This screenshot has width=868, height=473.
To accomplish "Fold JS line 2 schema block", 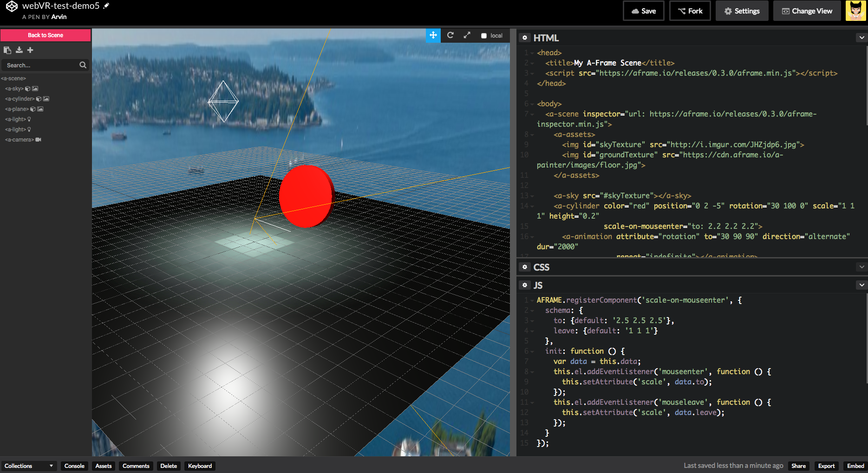I will 532,311.
